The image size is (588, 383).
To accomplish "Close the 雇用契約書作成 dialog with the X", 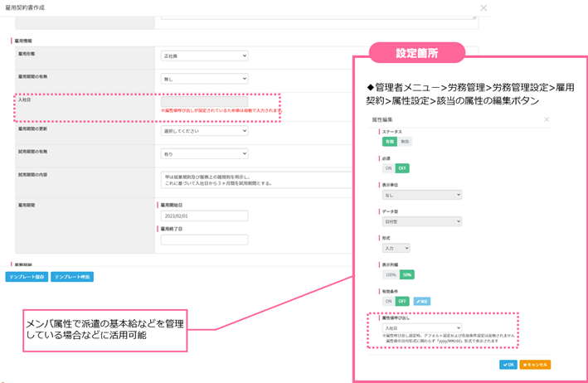I will pyautogui.click(x=484, y=7).
